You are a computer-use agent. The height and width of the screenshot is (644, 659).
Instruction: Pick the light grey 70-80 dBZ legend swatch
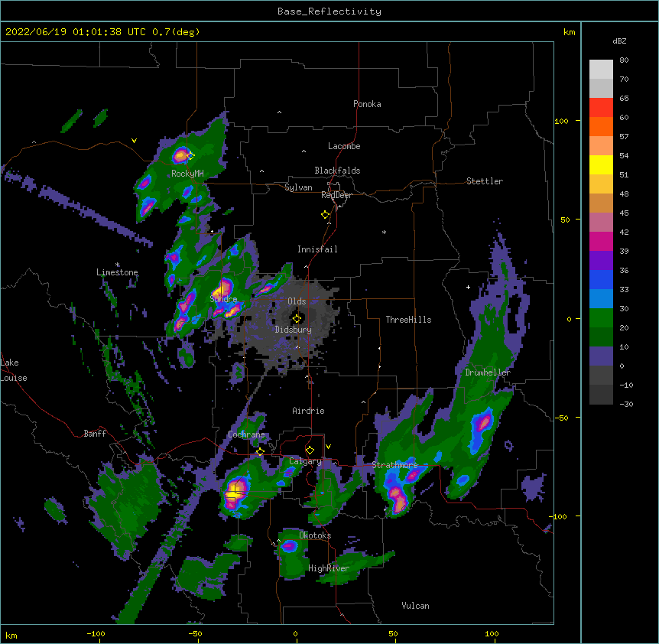(601, 70)
